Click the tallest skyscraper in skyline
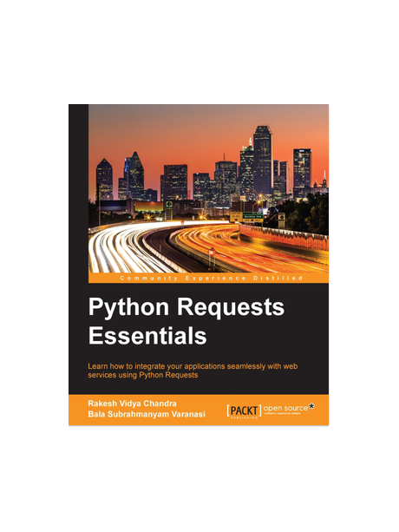 [x=262, y=161]
